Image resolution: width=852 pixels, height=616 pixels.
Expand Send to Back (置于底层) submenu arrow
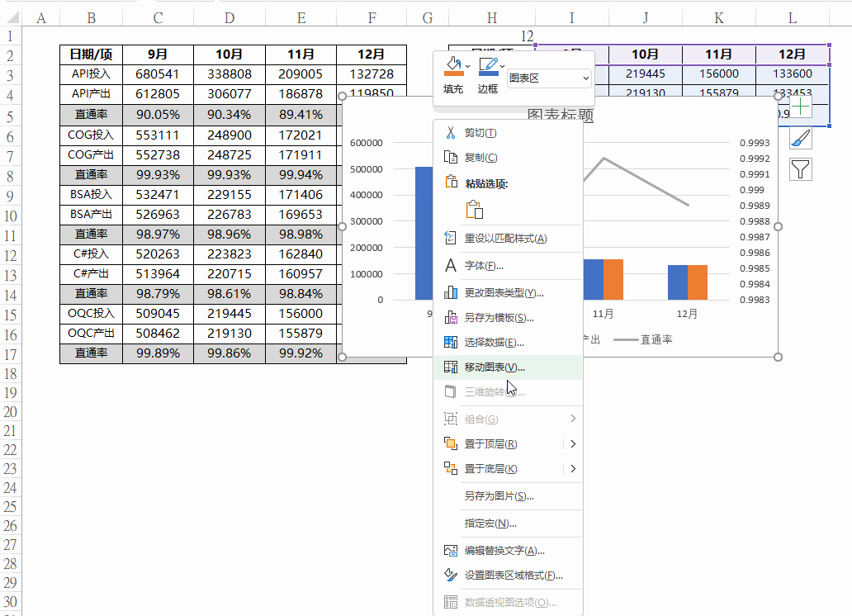pyautogui.click(x=573, y=469)
